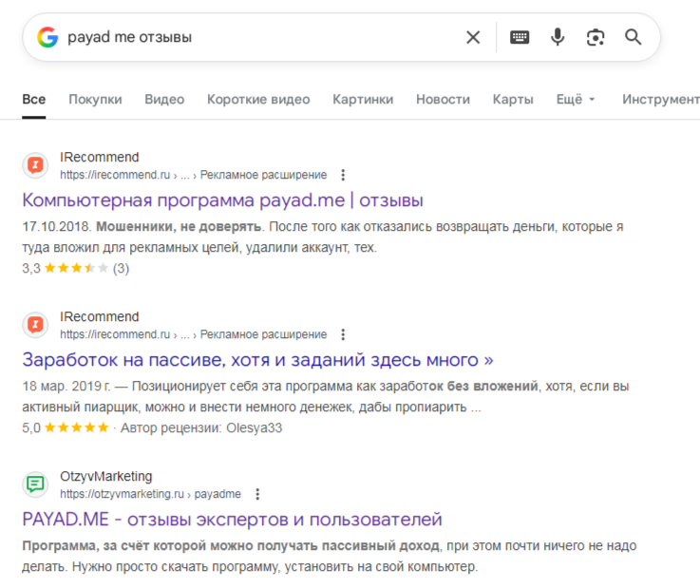This screenshot has width=700, height=588.
Task: Open three-dot menu for OtzyvMarketing result
Action: click(257, 494)
